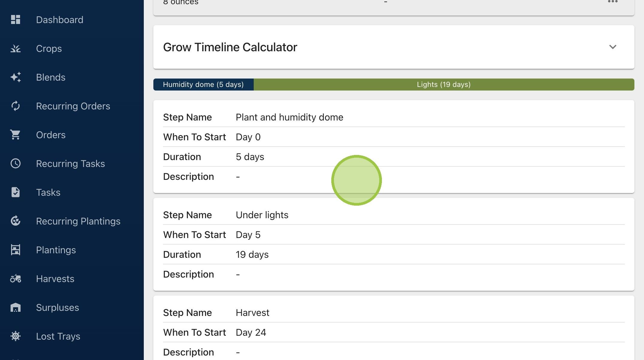Select the green Lights timeline bar
The image size is (644, 360).
(x=444, y=85)
